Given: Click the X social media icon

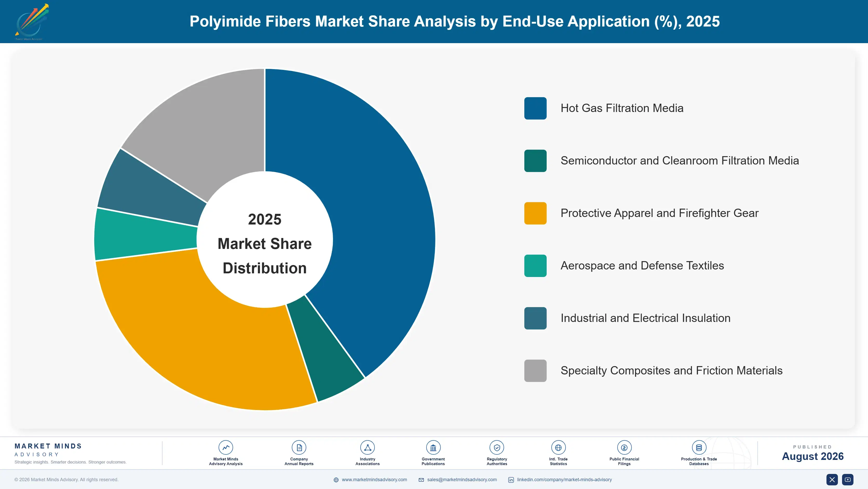Looking at the screenshot, I should coord(832,480).
